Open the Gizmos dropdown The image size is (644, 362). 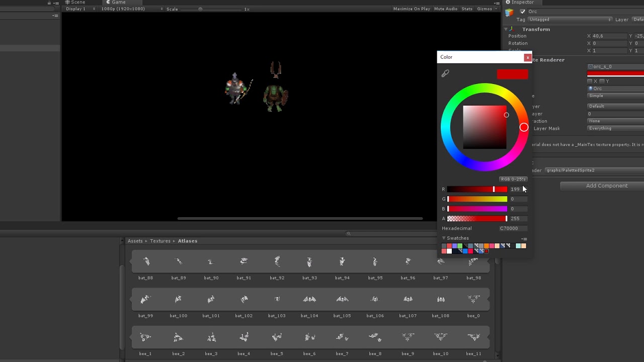pos(487,9)
